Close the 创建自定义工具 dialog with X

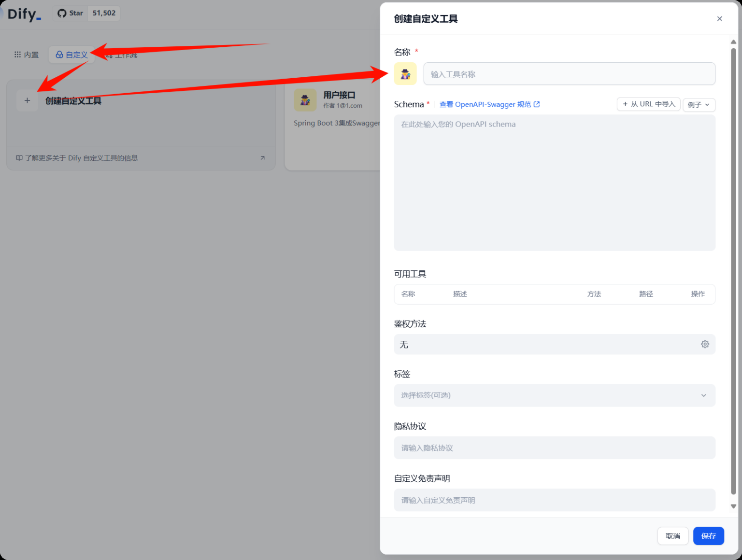point(719,19)
